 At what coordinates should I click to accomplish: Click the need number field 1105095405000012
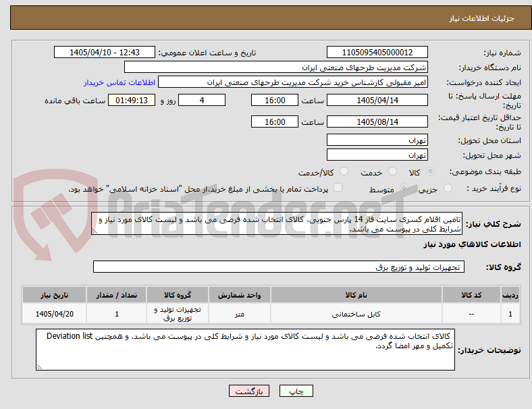click(x=377, y=52)
